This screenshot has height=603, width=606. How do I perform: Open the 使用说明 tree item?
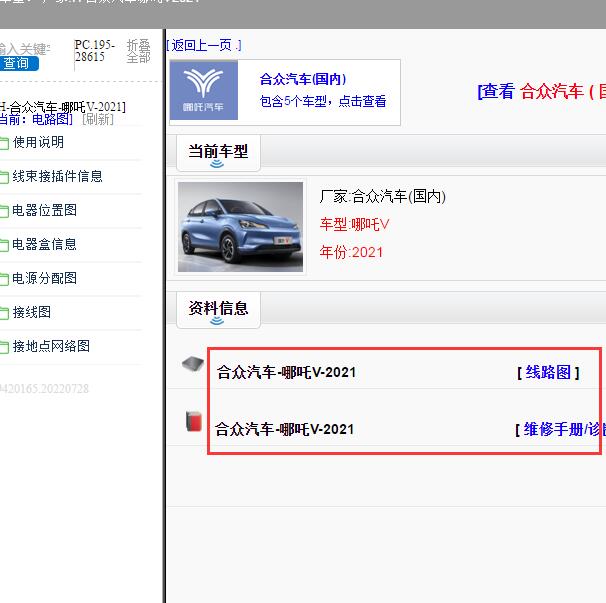[x=38, y=142]
